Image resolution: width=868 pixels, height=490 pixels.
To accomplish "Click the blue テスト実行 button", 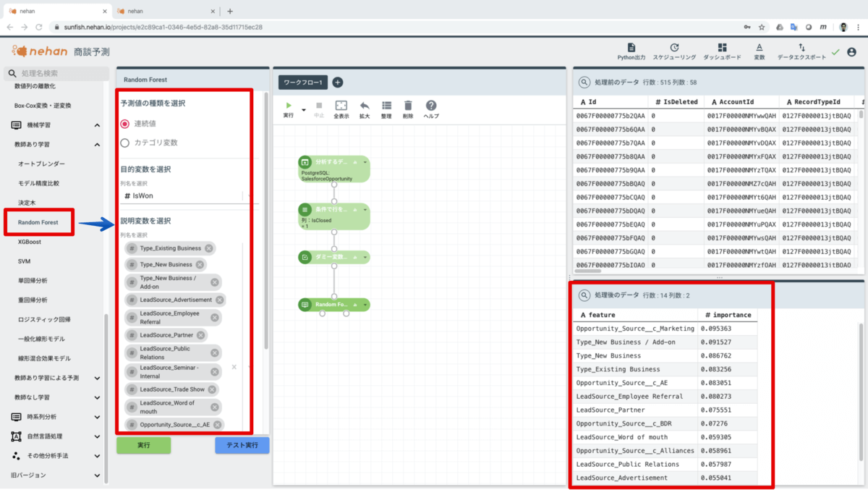I will point(242,445).
